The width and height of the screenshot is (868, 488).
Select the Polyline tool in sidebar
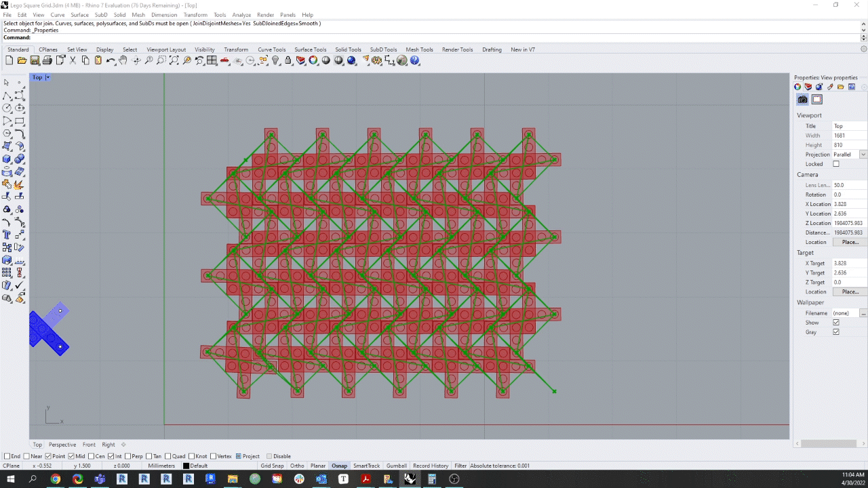pyautogui.click(x=7, y=96)
